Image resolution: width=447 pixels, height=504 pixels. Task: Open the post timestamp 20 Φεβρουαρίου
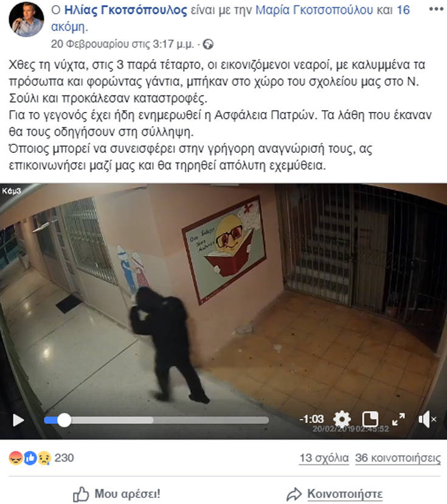pyautogui.click(x=122, y=44)
